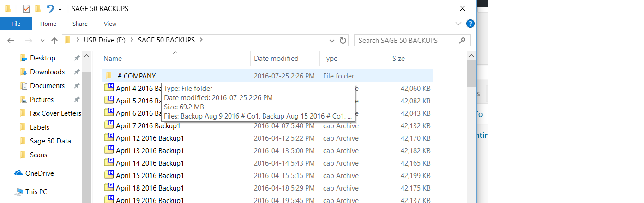
Task: Switch to the Share ribbon tab
Action: point(80,24)
